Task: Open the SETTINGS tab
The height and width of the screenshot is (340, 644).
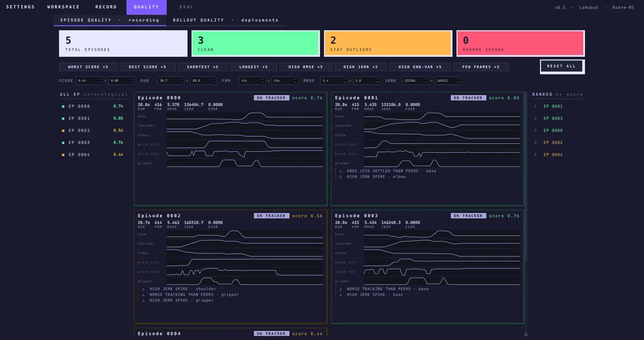Action: 20,7
